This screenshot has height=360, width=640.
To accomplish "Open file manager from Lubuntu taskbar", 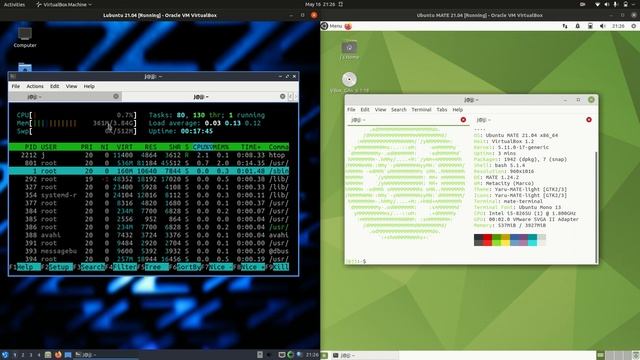I will coord(48,355).
